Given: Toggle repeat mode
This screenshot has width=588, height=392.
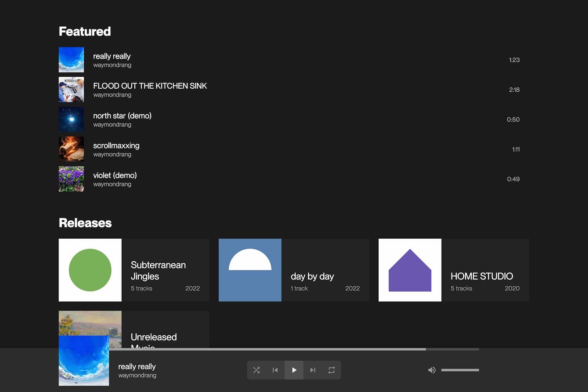Looking at the screenshot, I should (x=332, y=370).
